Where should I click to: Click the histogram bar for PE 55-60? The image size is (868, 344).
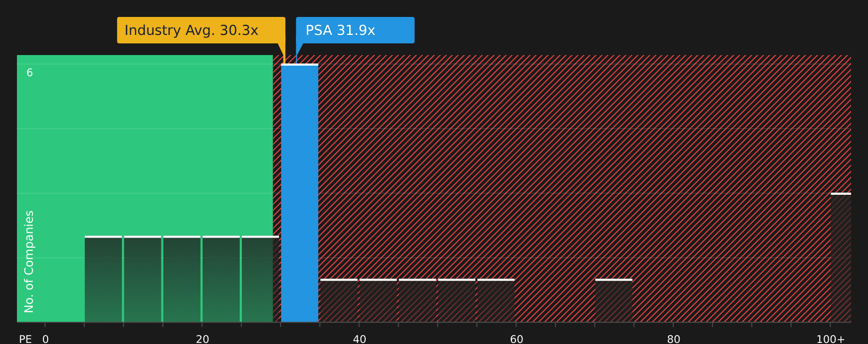tap(496, 301)
